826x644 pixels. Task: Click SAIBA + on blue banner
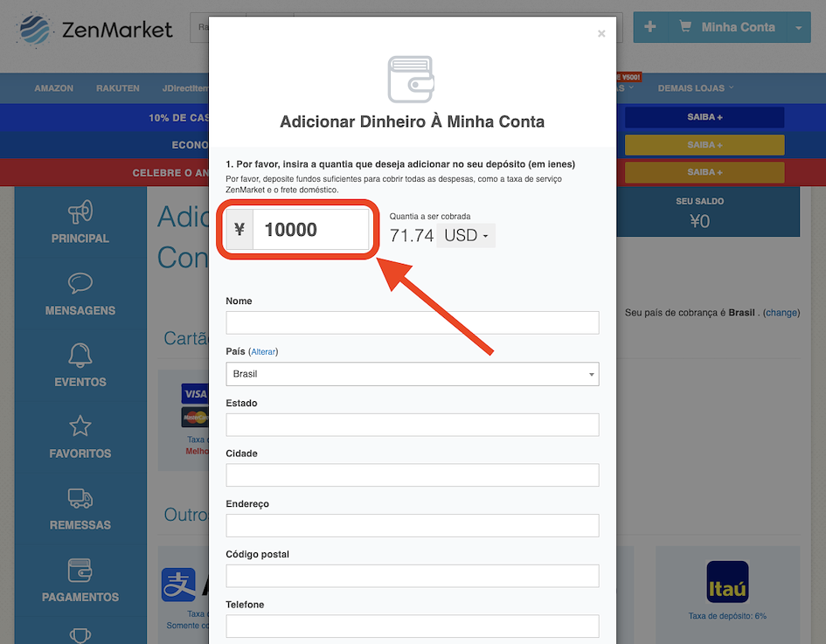pyautogui.click(x=705, y=117)
